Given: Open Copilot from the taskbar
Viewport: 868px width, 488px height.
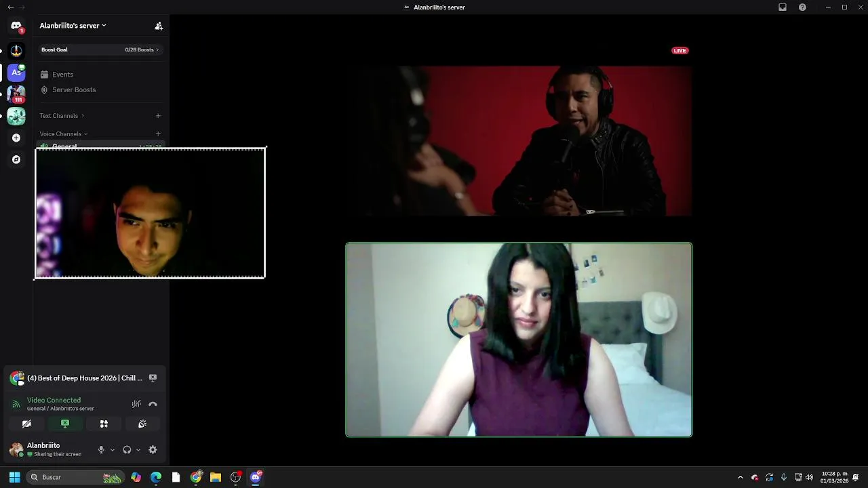Looking at the screenshot, I should (136, 477).
